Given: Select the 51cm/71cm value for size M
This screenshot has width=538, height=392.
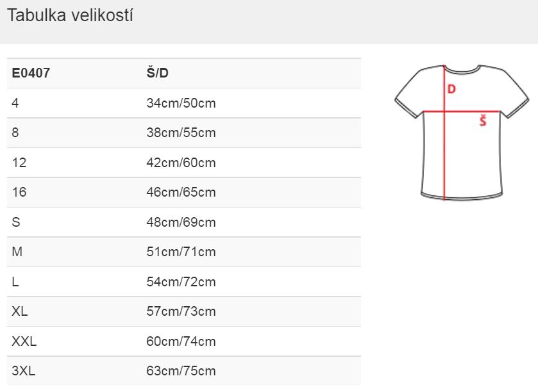Looking at the screenshot, I should coord(181,252).
